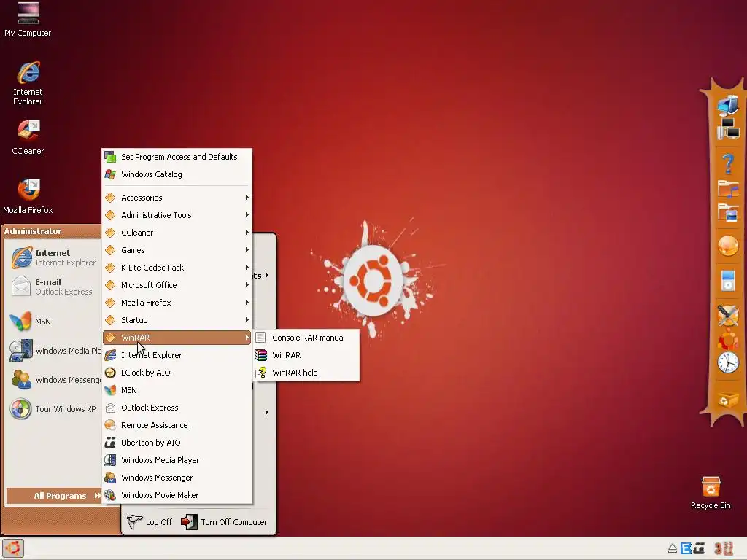Launch Windows Movie Maker
Screen dimensions: 747x560
point(177,495)
